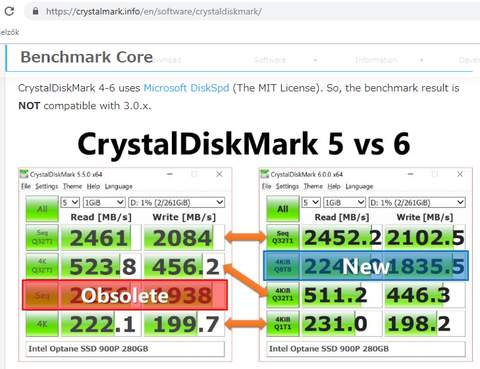Open File menu in CrystalDiskMark 5.5.0
Viewport: 480px width, 369px height.
coord(26,186)
